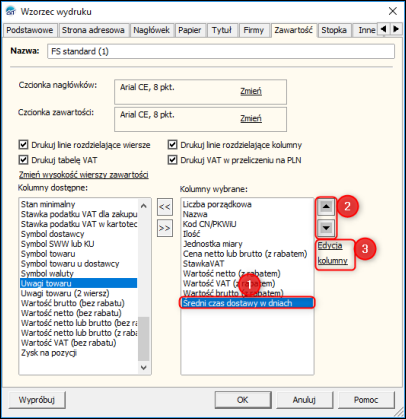Confirm with the OK button
The height and width of the screenshot is (419, 406).
click(x=243, y=400)
